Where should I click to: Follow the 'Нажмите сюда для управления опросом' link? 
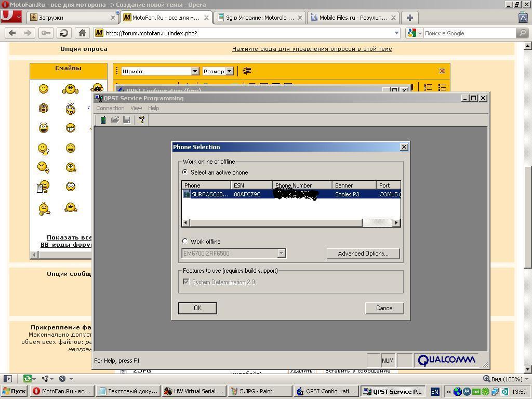[312, 49]
